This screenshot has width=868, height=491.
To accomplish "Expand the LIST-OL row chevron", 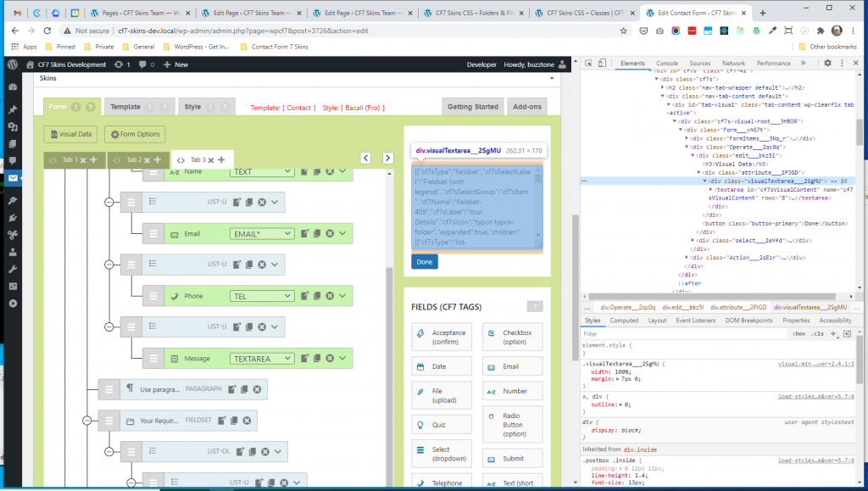I will coord(280,452).
